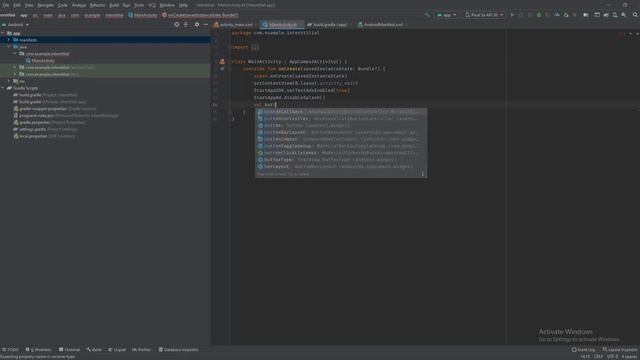640x360 pixels.
Task: Open the Refactor menu
Action: click(x=97, y=5)
